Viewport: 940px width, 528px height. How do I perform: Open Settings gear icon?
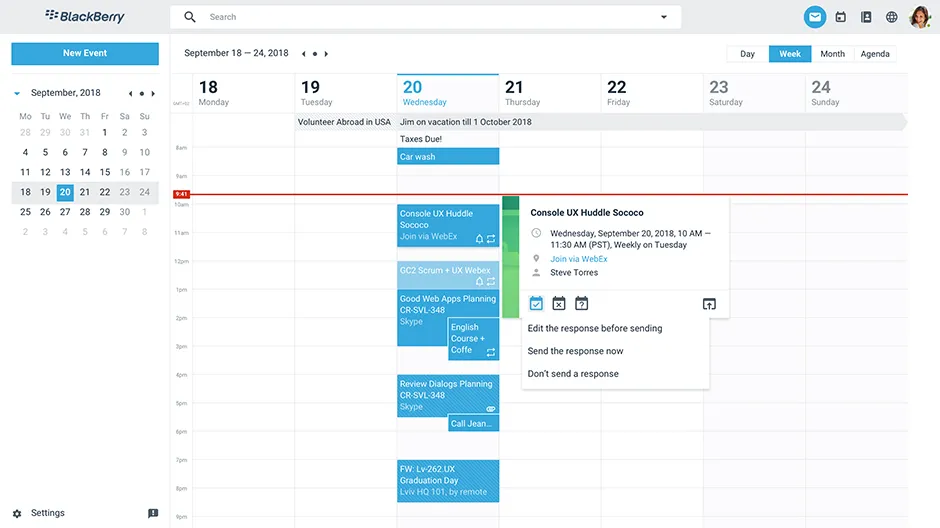coord(17,514)
